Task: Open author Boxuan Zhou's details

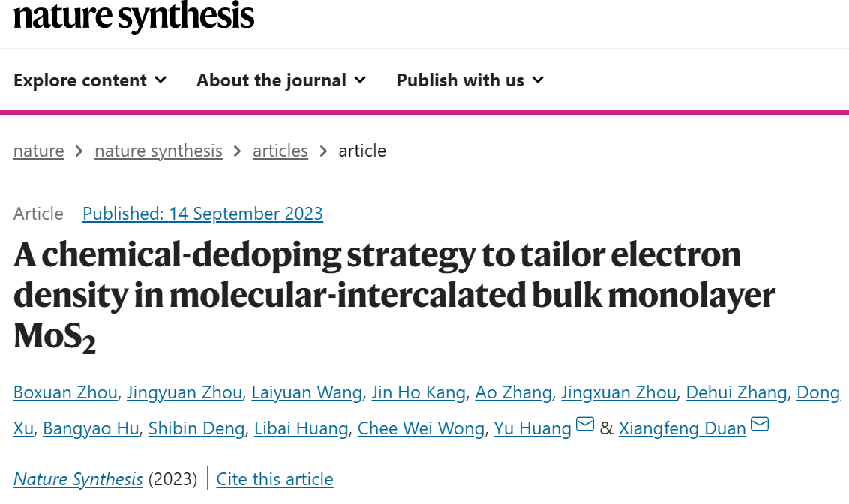Action: coord(65,392)
